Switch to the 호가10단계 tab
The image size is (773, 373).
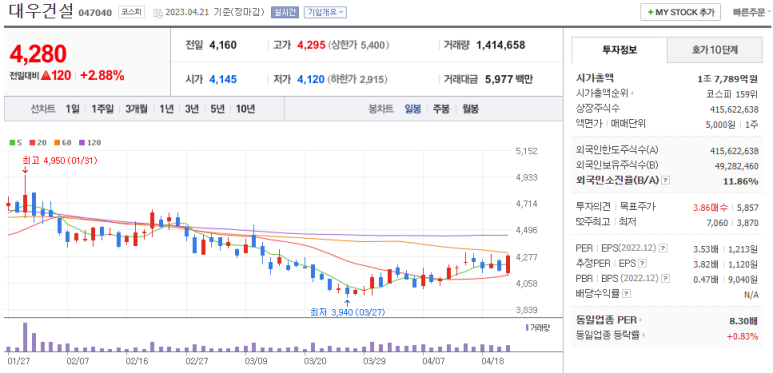click(714, 50)
